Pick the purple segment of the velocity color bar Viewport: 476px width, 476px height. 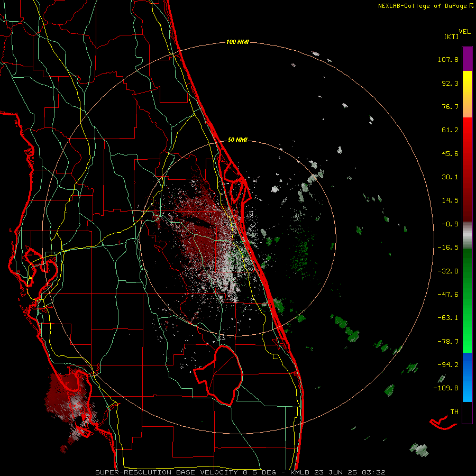(x=467, y=59)
